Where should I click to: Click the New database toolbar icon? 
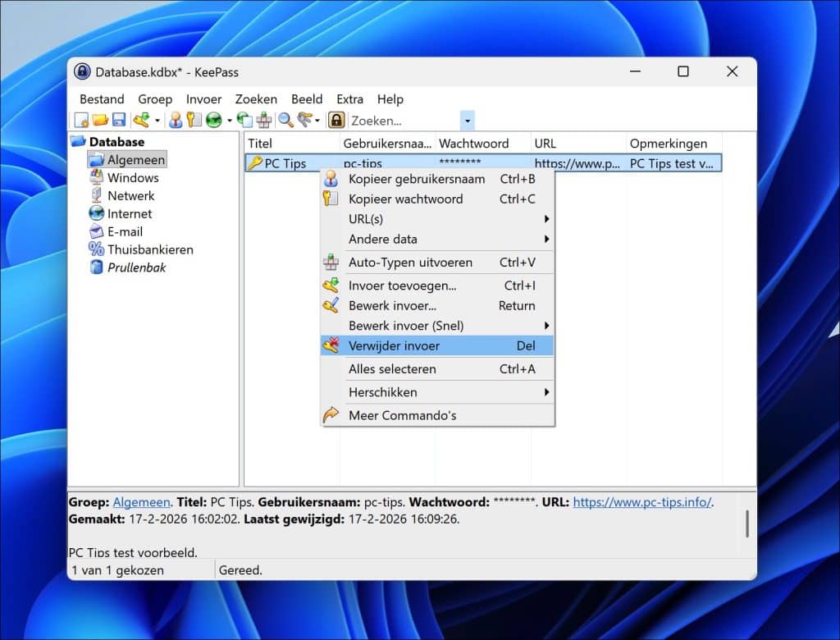[x=81, y=121]
